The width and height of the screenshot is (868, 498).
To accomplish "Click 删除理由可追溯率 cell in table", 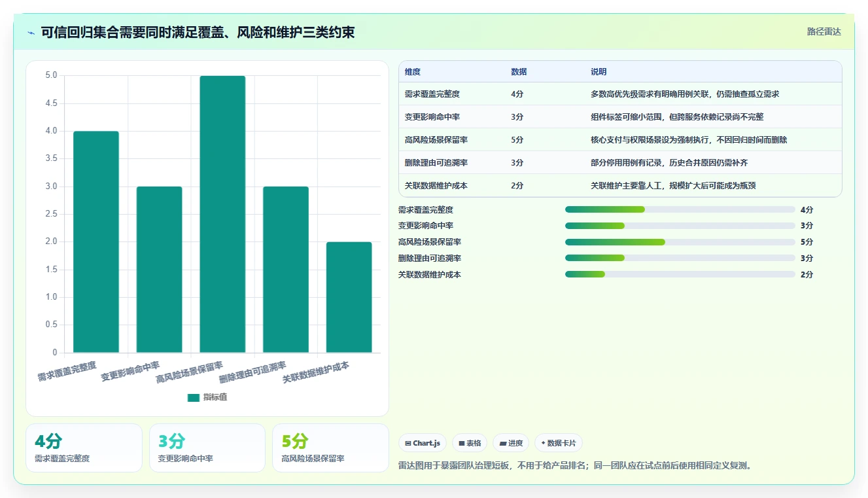I will pyautogui.click(x=436, y=163).
